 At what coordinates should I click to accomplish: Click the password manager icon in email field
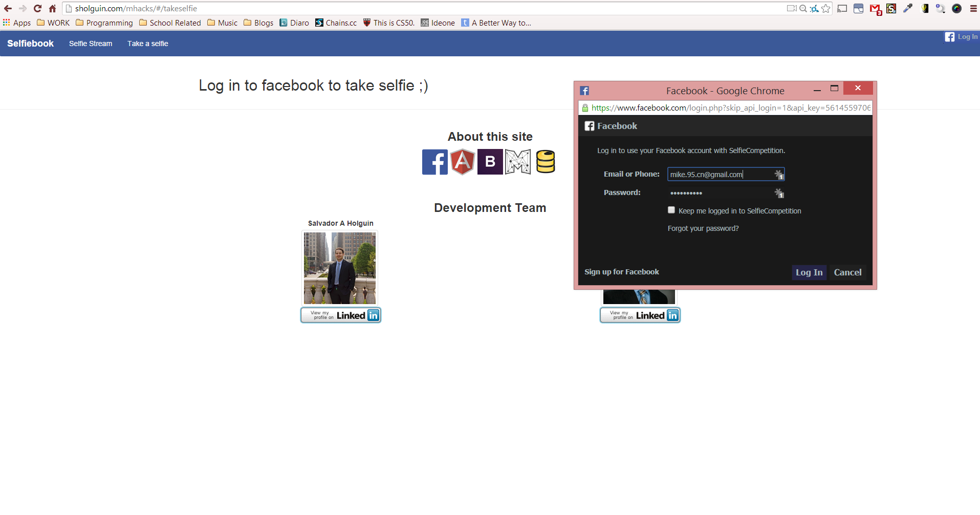pyautogui.click(x=779, y=175)
